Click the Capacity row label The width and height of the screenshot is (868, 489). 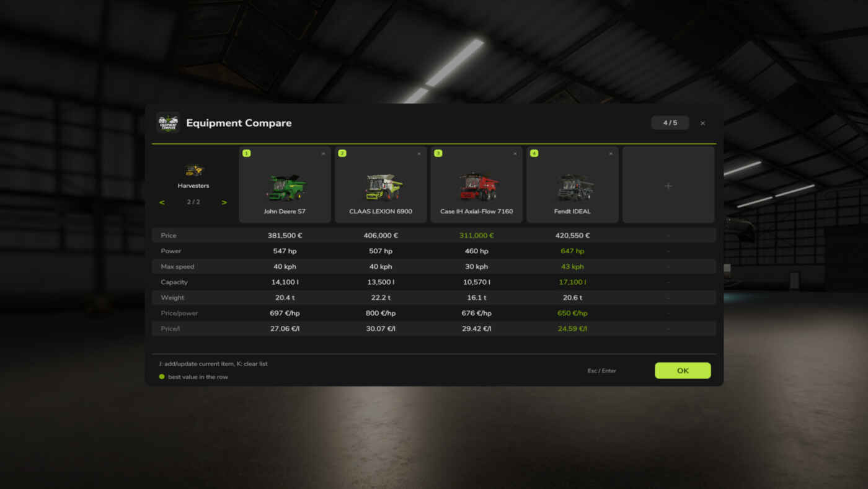pyautogui.click(x=174, y=282)
